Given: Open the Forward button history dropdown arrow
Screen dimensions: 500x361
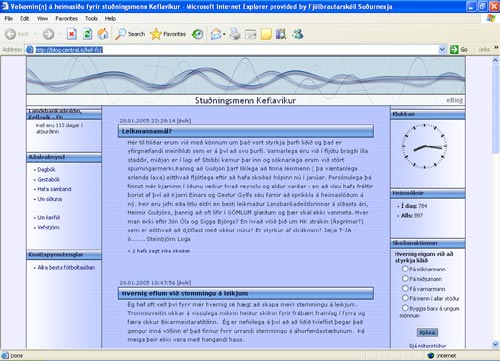Looking at the screenshot, I should (60, 34).
